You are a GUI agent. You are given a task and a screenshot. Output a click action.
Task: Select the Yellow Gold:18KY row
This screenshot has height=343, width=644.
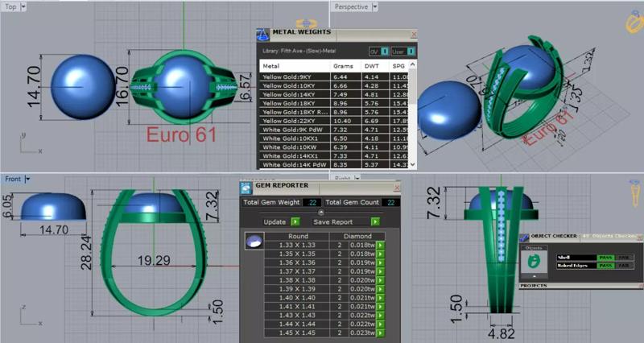[x=334, y=104]
